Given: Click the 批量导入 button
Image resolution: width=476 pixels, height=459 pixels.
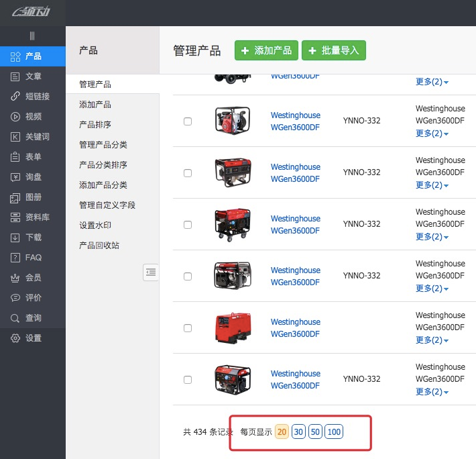Looking at the screenshot, I should tap(333, 50).
